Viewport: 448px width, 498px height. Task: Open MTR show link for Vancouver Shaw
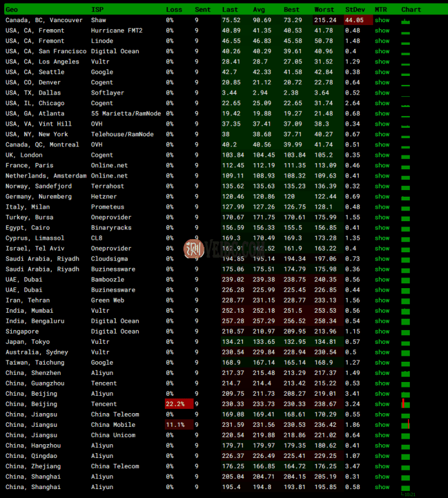click(x=382, y=20)
